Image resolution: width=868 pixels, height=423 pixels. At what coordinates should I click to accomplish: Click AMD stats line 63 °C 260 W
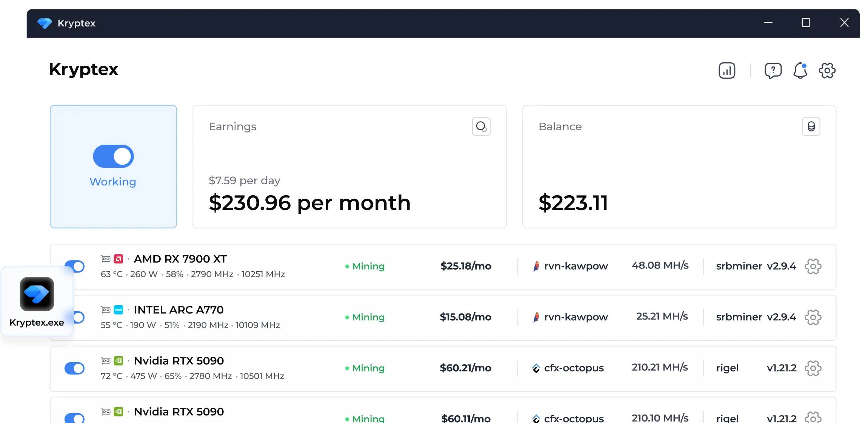(192, 274)
